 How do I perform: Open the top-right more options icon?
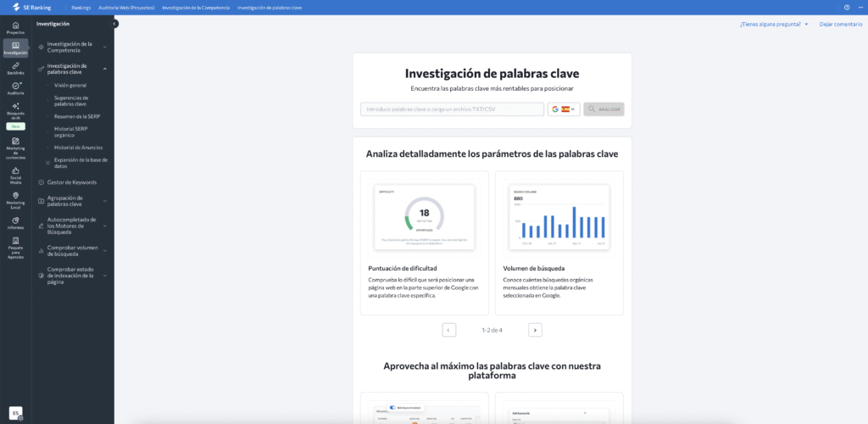(x=860, y=7)
